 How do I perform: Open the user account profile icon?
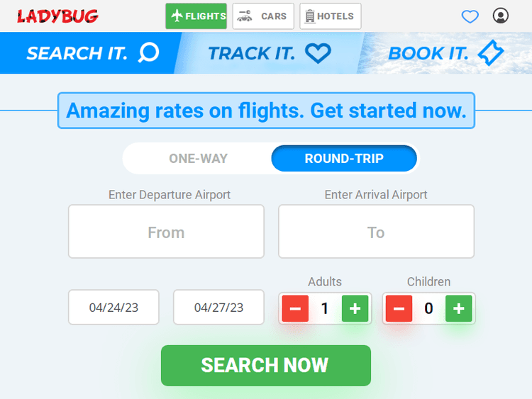501,16
